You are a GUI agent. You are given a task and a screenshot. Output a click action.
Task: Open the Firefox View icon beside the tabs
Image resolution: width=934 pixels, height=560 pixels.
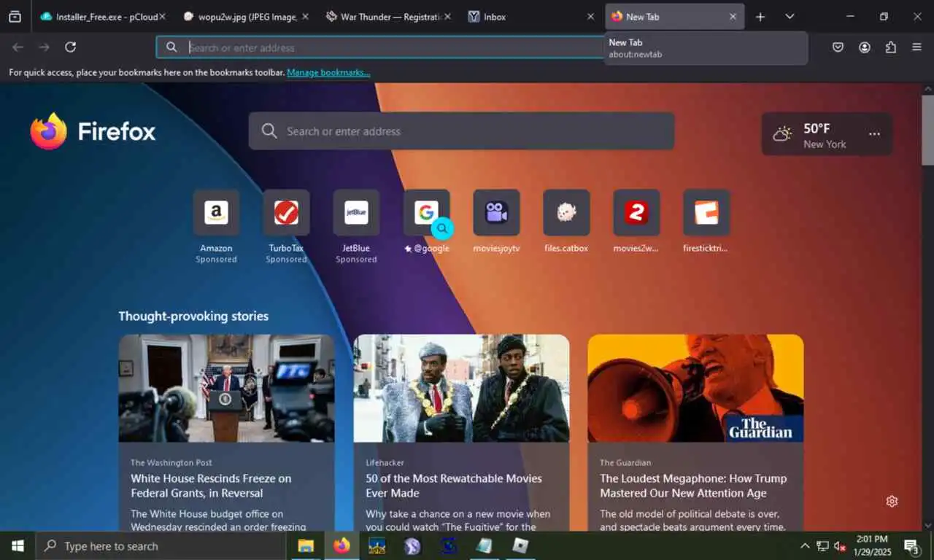(15, 16)
